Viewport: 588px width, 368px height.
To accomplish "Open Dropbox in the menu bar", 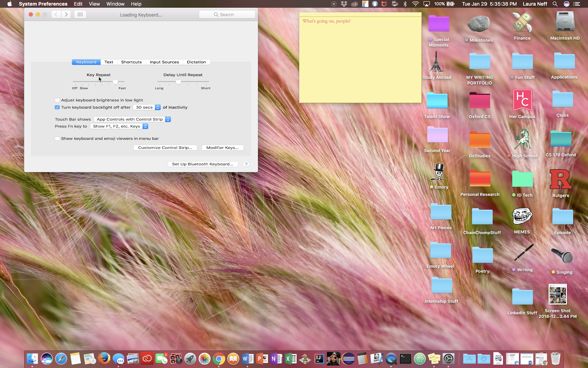I will [344, 4].
